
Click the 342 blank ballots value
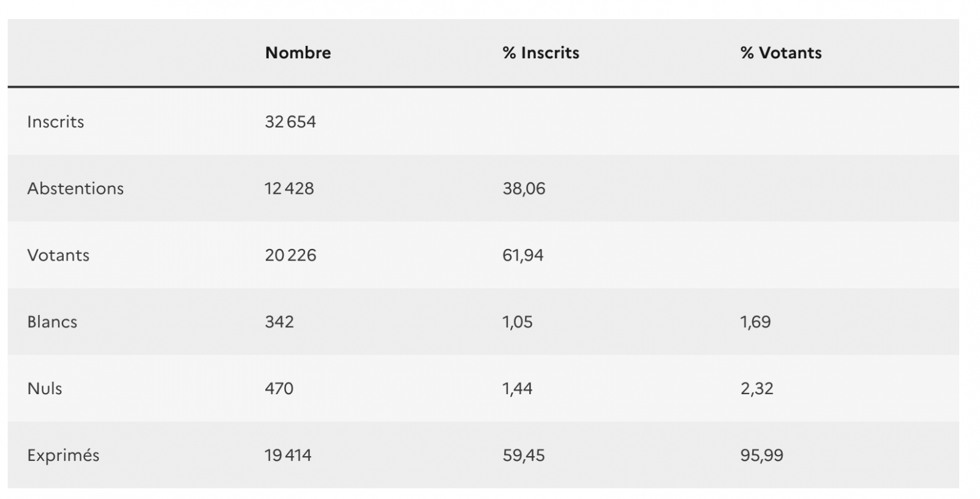pos(279,322)
